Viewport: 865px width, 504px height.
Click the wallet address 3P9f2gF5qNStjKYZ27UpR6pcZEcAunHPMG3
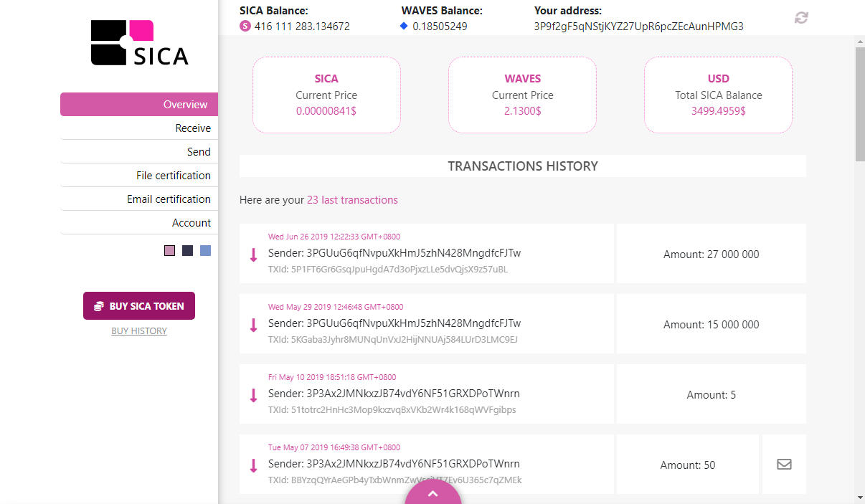(638, 27)
